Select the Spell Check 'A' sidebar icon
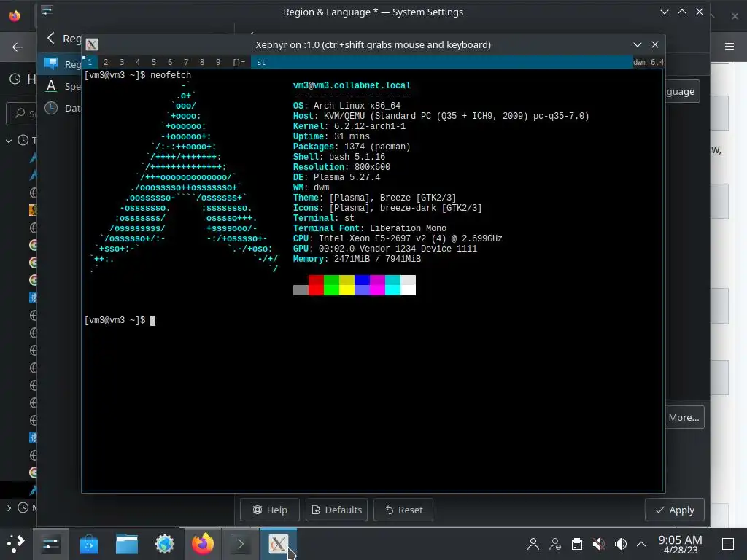The width and height of the screenshot is (747, 560). [51, 86]
